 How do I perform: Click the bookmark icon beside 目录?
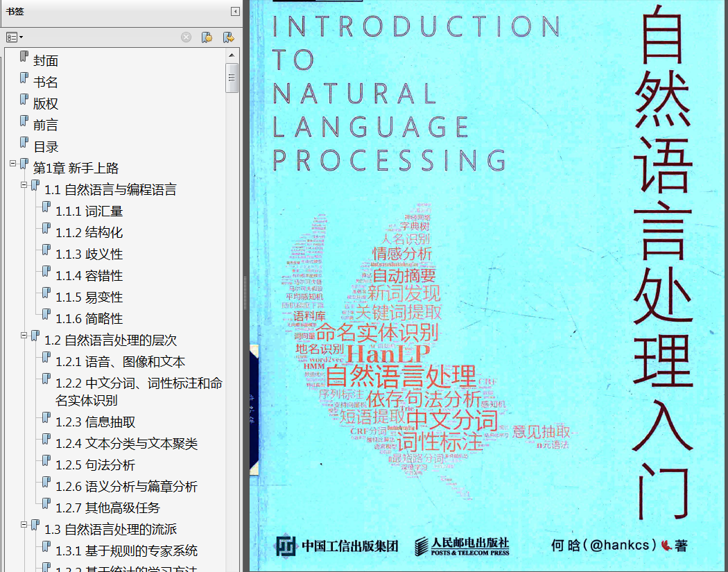pyautogui.click(x=24, y=143)
